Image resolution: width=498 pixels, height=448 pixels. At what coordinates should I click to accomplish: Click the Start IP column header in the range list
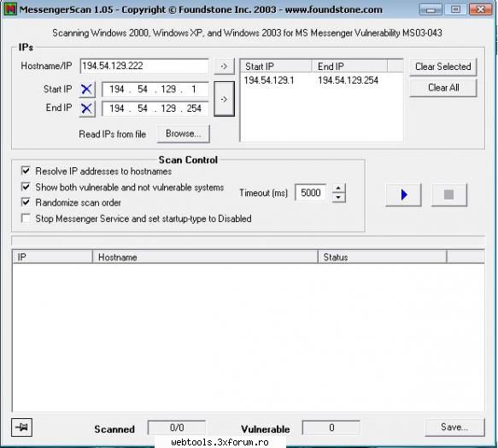[x=276, y=67]
